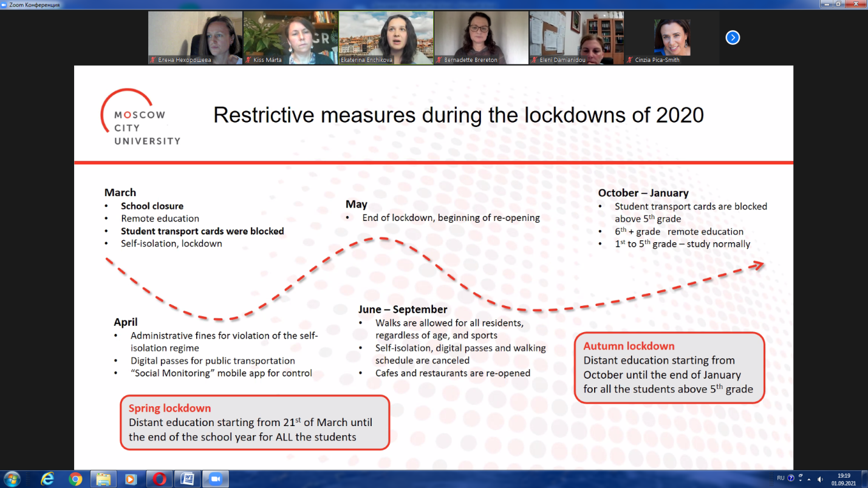Click the blue help question mark icon

click(x=792, y=478)
